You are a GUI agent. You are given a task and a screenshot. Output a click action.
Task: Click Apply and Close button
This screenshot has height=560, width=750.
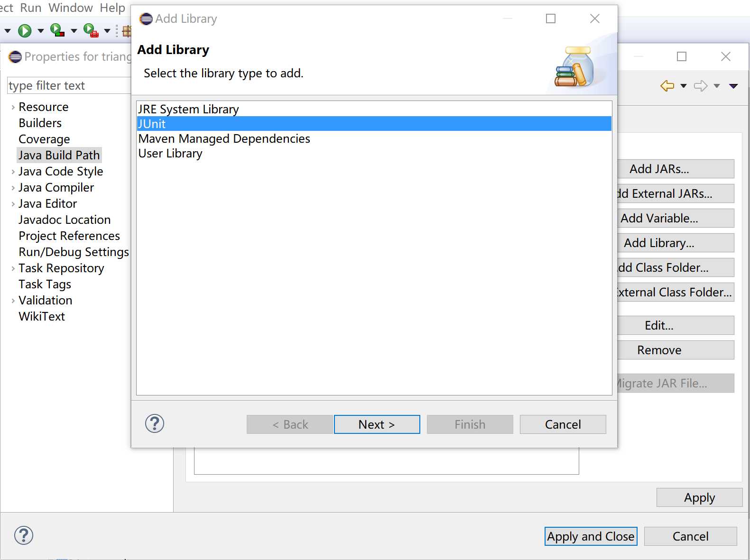click(591, 536)
